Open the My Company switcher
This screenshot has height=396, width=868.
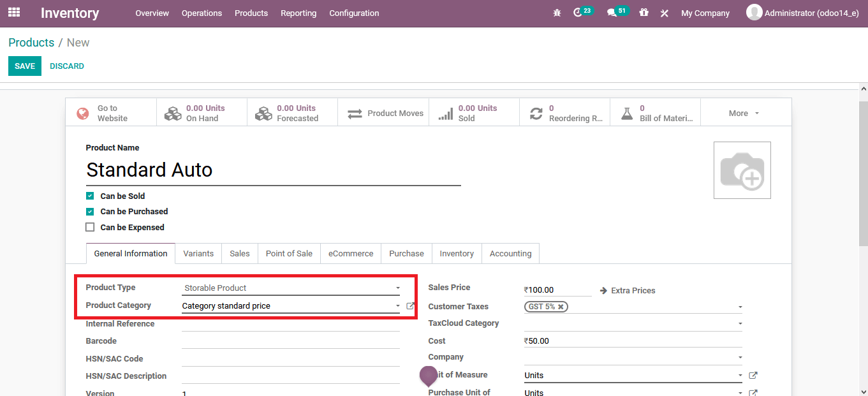click(x=705, y=13)
